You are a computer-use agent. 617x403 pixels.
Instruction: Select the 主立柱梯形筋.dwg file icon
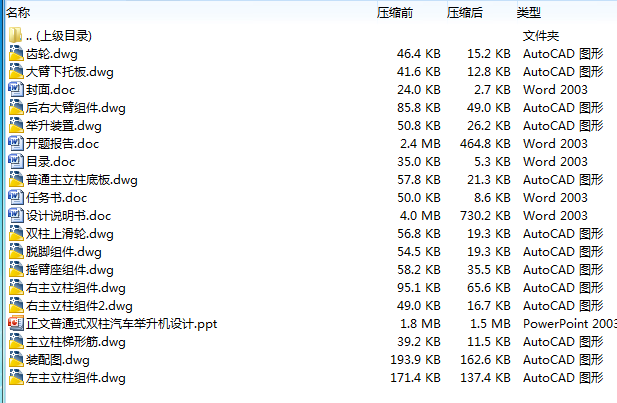pyautogui.click(x=16, y=341)
